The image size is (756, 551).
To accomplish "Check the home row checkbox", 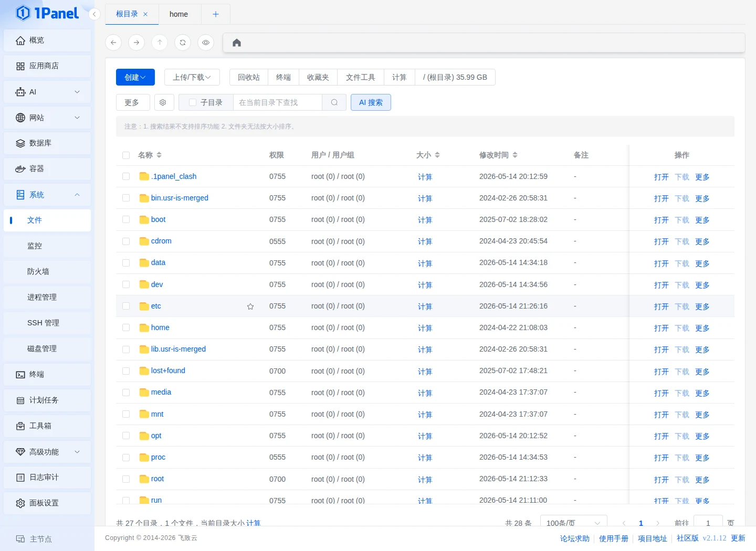I will click(126, 327).
